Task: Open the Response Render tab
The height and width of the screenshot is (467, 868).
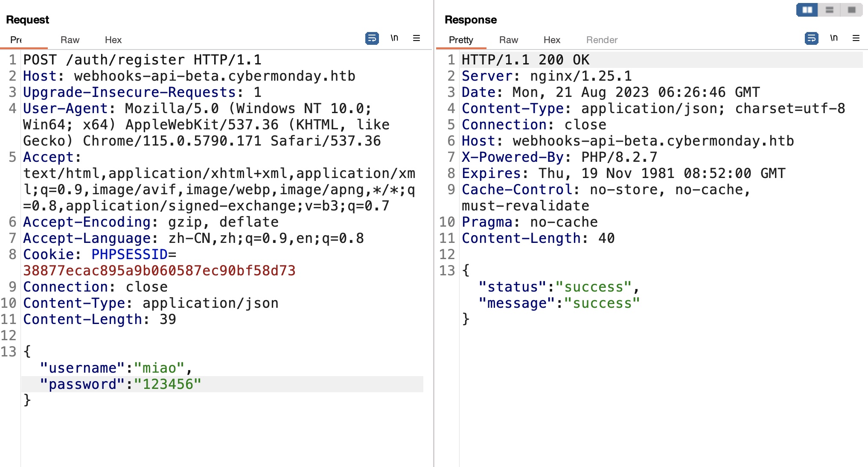Action: [x=601, y=40]
